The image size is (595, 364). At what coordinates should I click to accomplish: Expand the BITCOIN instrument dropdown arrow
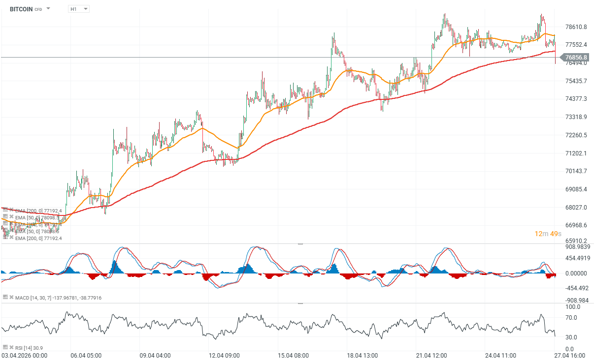(x=48, y=9)
